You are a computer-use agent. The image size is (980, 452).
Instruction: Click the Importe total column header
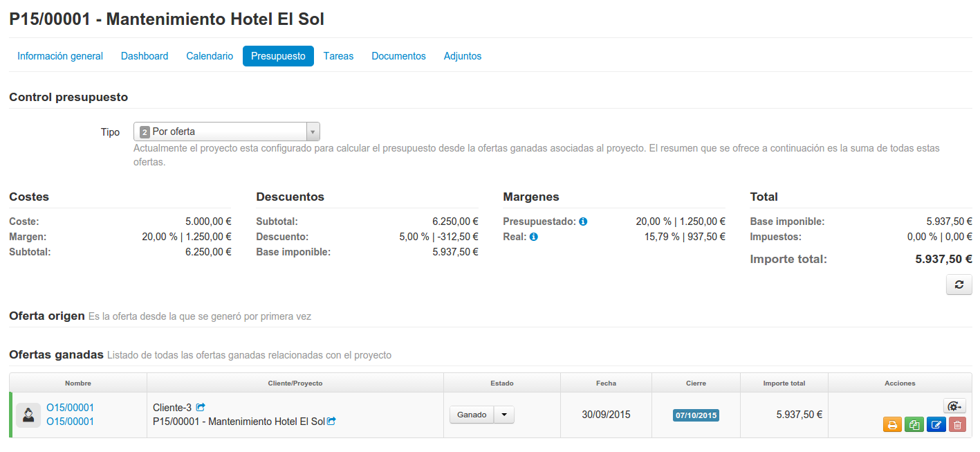tap(784, 383)
